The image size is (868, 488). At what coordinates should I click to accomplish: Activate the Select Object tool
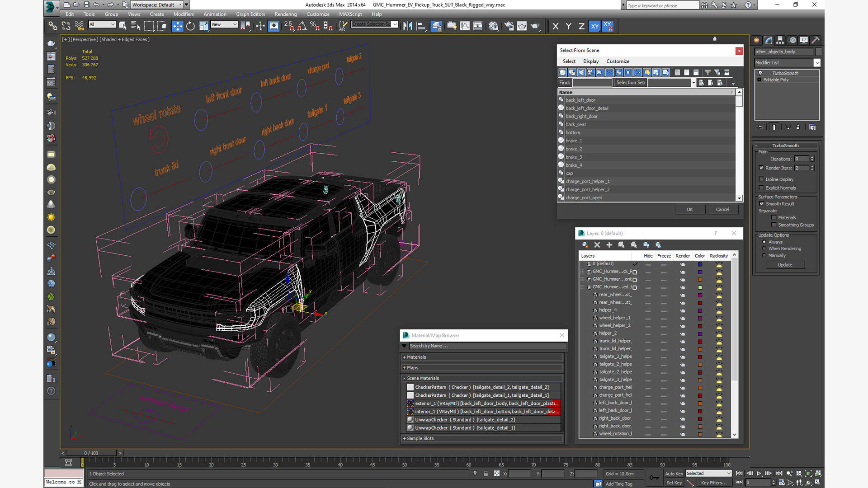pos(123,26)
